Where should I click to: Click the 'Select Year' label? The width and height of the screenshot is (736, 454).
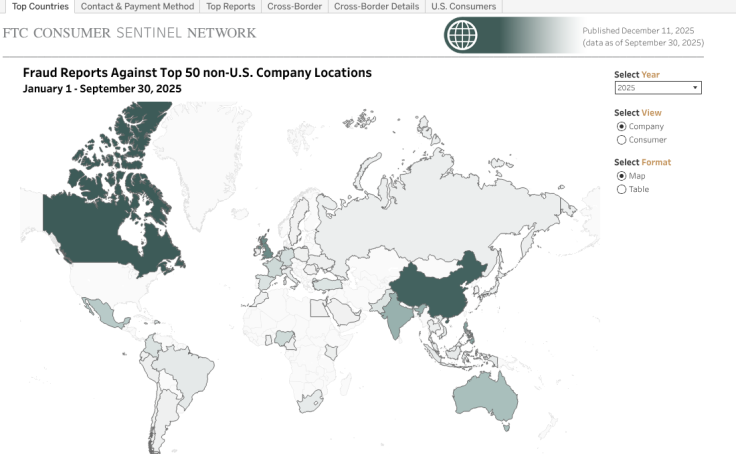pos(636,75)
